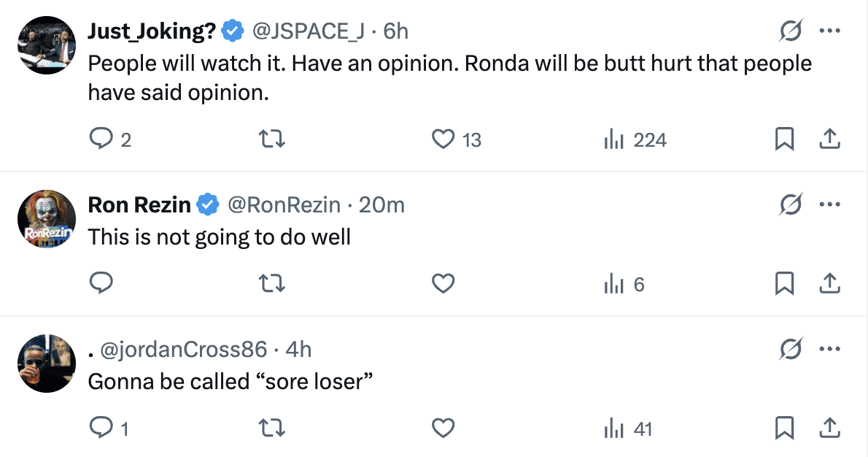
Task: Open more options on Just_Joking? tweet
Action: [x=830, y=31]
